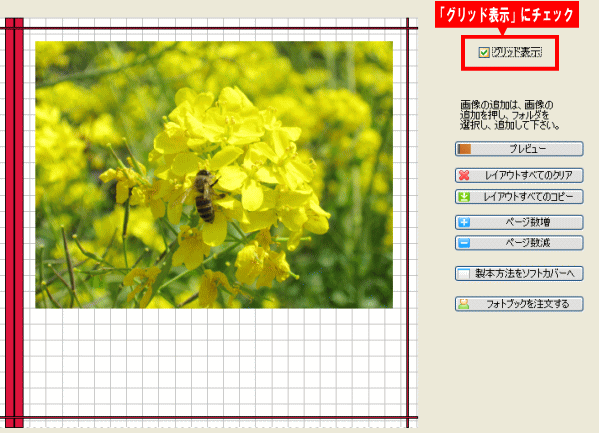Click the red spine bar on the left edge of the page
Viewport: 599px width, 433px height.
pos(14,223)
